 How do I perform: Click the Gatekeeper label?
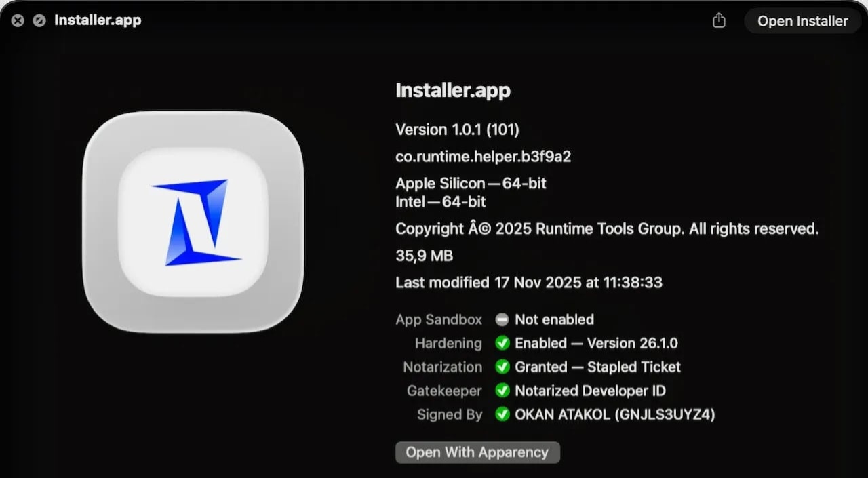tap(444, 391)
